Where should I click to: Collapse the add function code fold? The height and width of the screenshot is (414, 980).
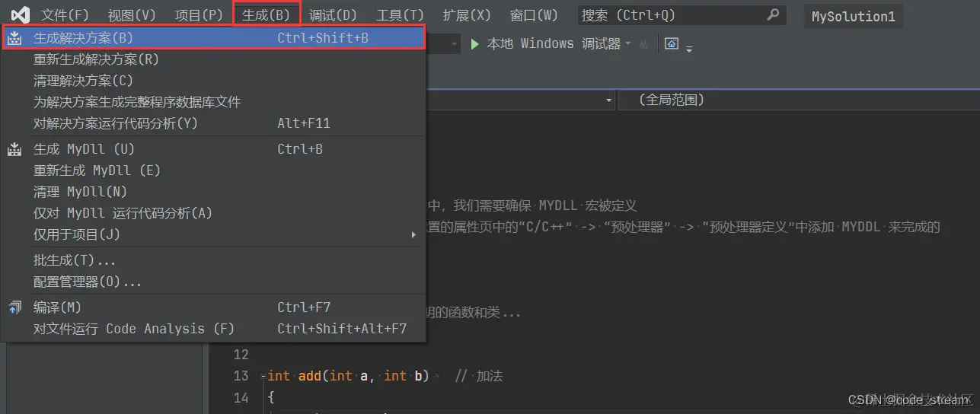[x=263, y=376]
